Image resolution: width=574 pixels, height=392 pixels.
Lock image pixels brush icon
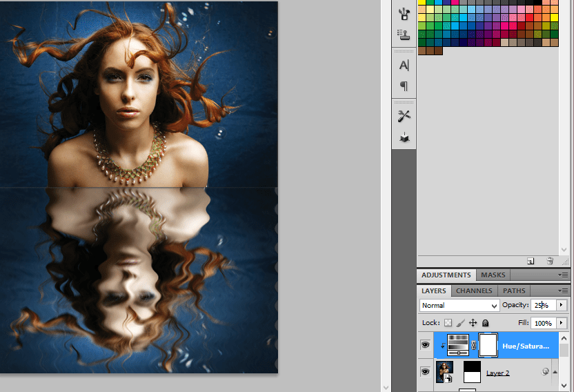(461, 323)
